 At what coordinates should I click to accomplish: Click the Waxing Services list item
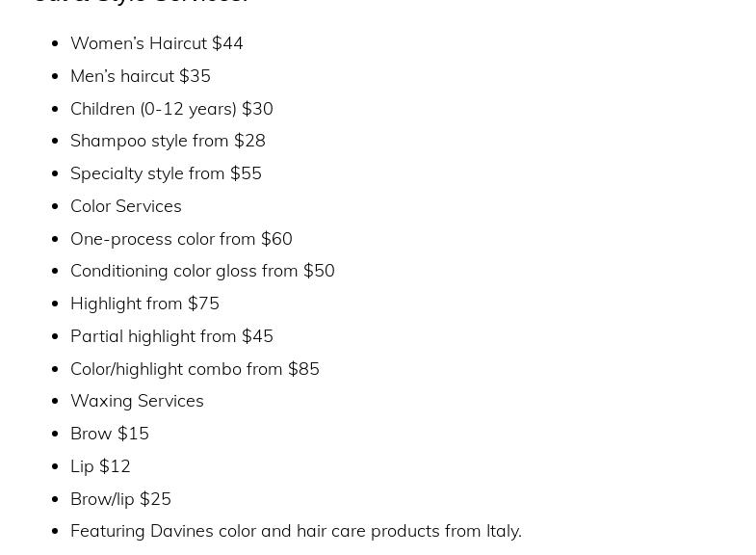(137, 401)
